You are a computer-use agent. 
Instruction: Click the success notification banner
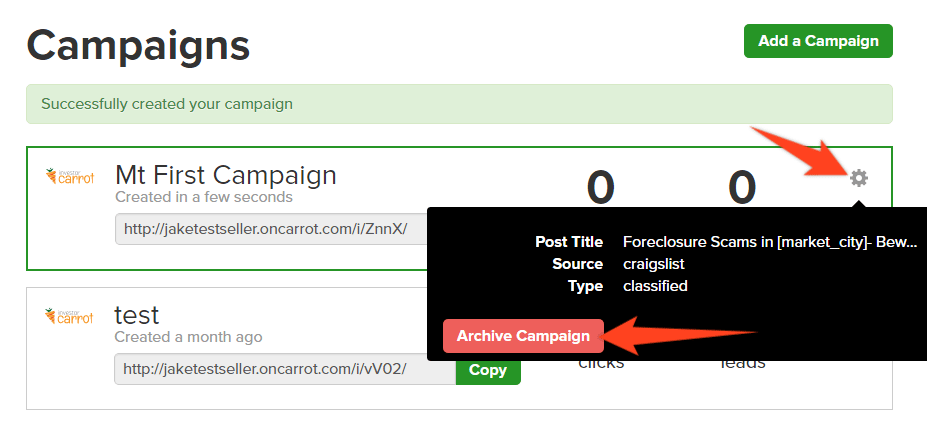pos(459,104)
